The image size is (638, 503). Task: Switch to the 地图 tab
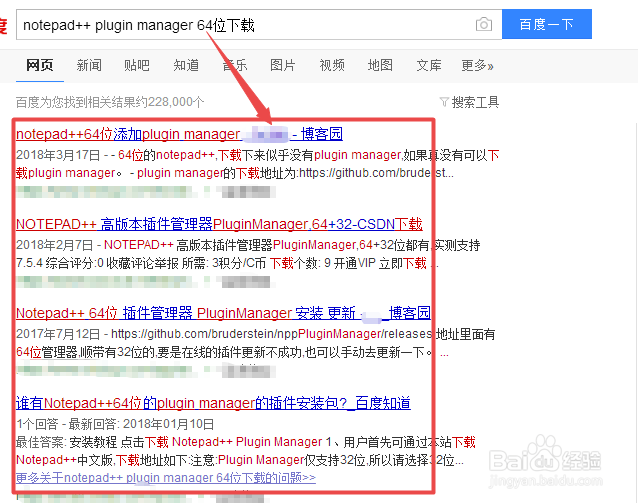click(x=380, y=65)
